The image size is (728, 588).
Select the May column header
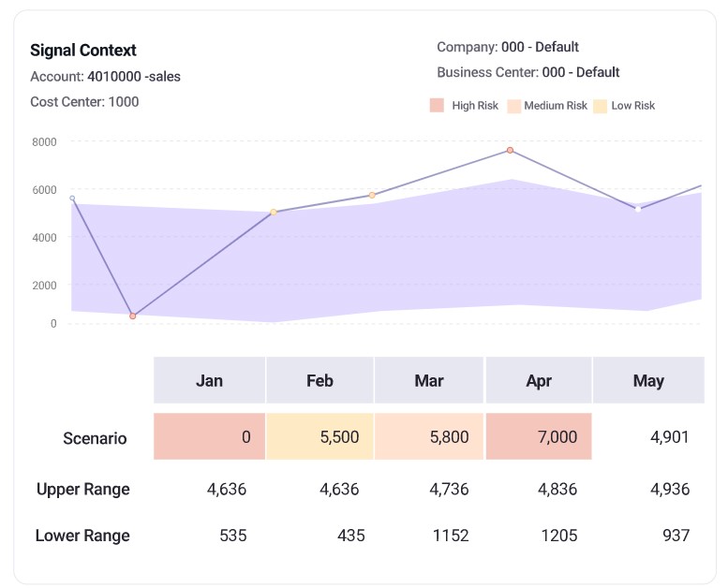point(648,380)
